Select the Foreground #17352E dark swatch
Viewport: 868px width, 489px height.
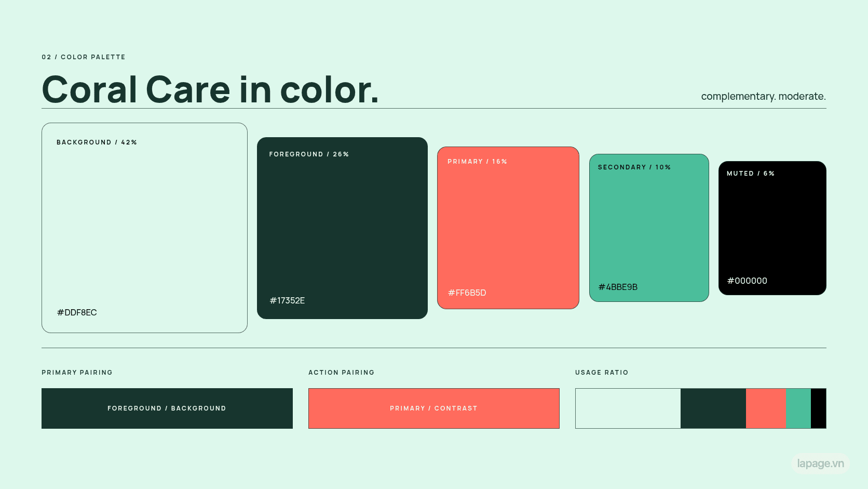[x=342, y=228]
